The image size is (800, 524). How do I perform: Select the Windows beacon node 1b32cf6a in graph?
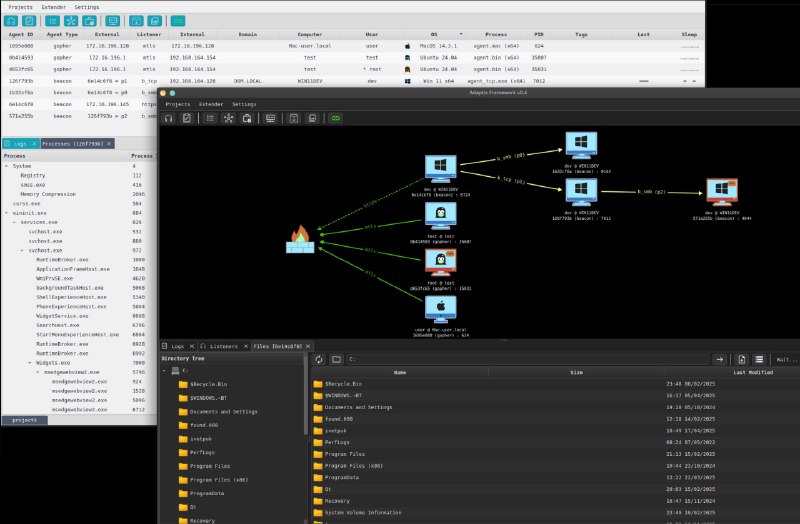pyautogui.click(x=581, y=146)
